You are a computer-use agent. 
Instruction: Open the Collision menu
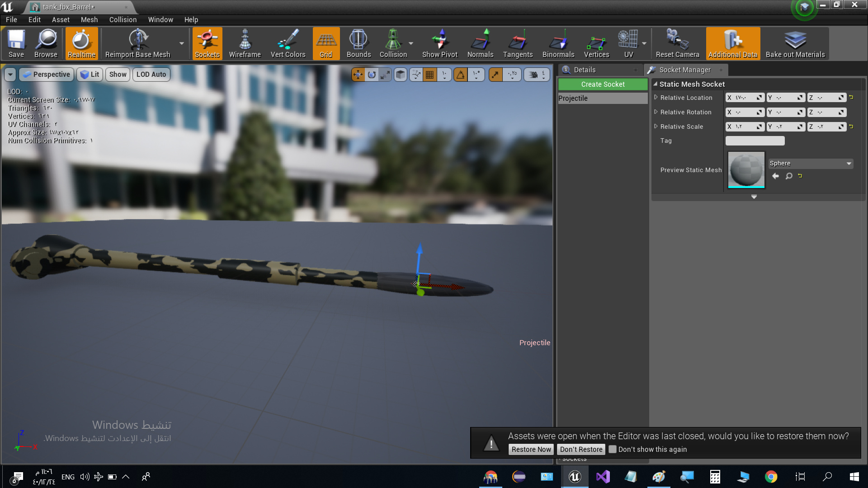[x=123, y=20]
